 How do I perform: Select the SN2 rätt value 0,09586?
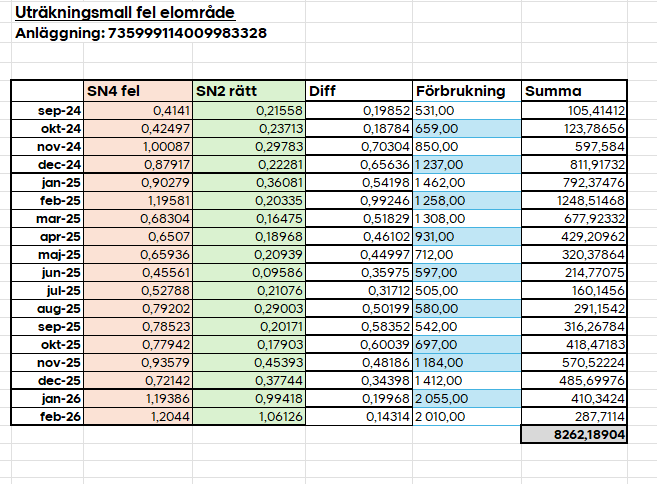[x=248, y=272]
